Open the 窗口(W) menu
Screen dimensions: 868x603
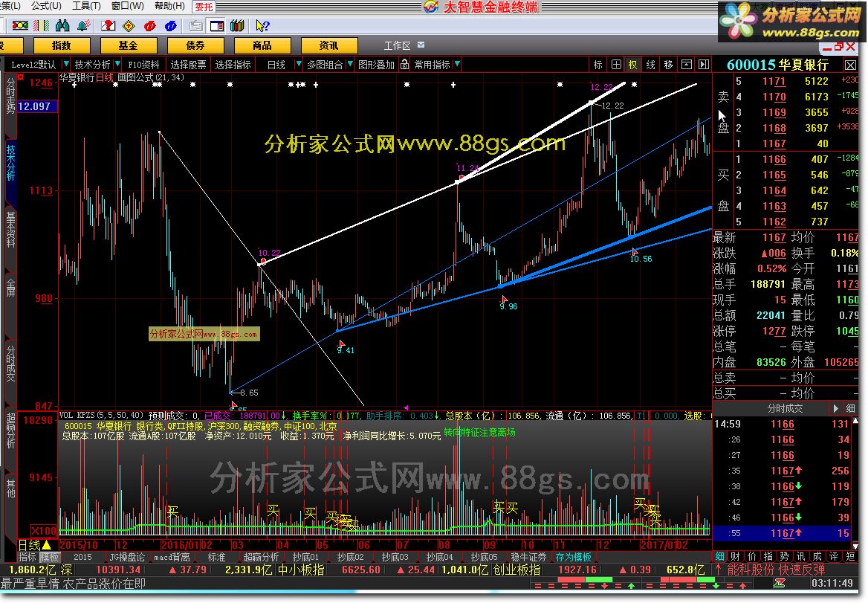point(128,6)
